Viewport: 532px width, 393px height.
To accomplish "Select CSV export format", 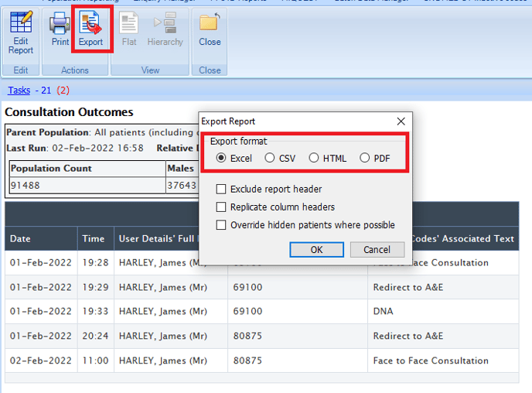I will pos(270,158).
